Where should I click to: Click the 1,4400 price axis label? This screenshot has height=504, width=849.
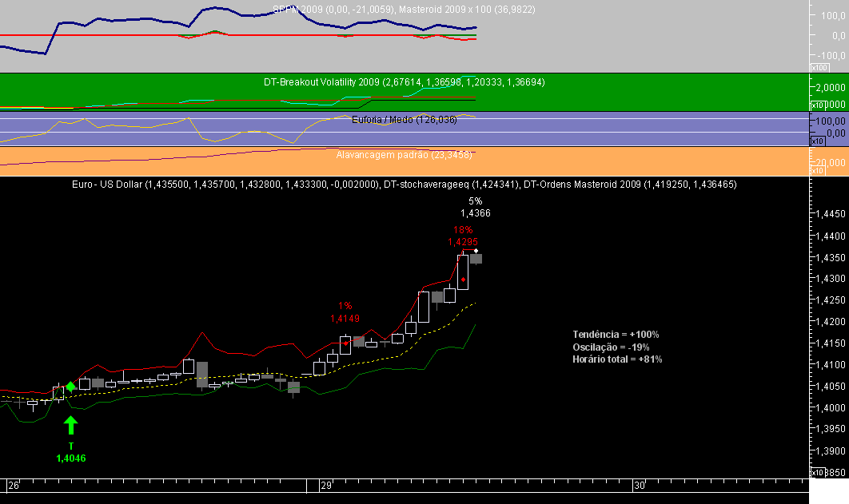coord(831,236)
